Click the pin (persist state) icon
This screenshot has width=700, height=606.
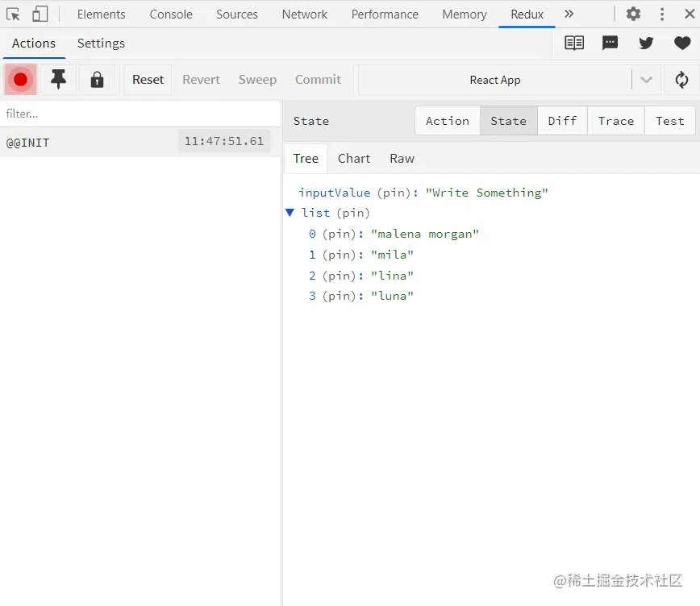(59, 80)
